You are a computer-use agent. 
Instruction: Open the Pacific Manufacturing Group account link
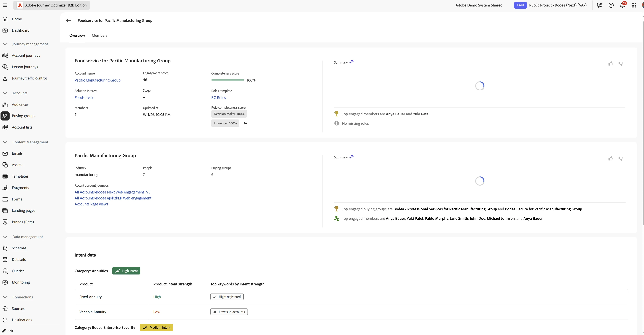(x=98, y=80)
